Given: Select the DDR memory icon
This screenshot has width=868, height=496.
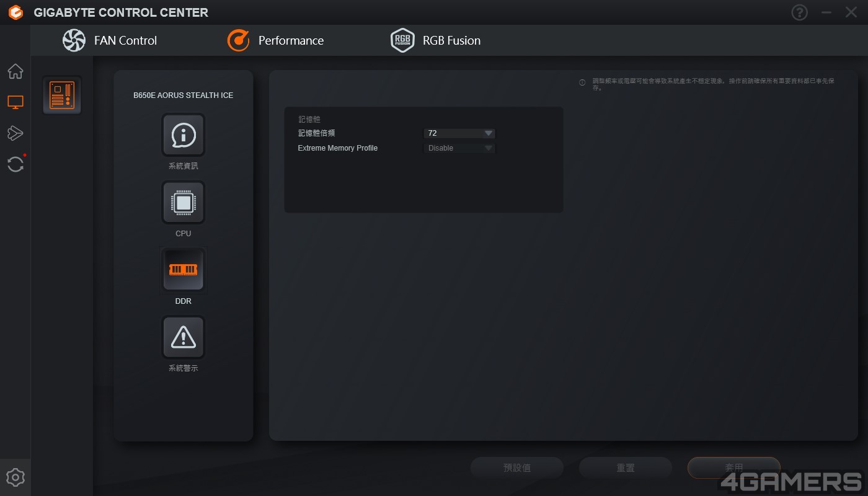Looking at the screenshot, I should (184, 270).
